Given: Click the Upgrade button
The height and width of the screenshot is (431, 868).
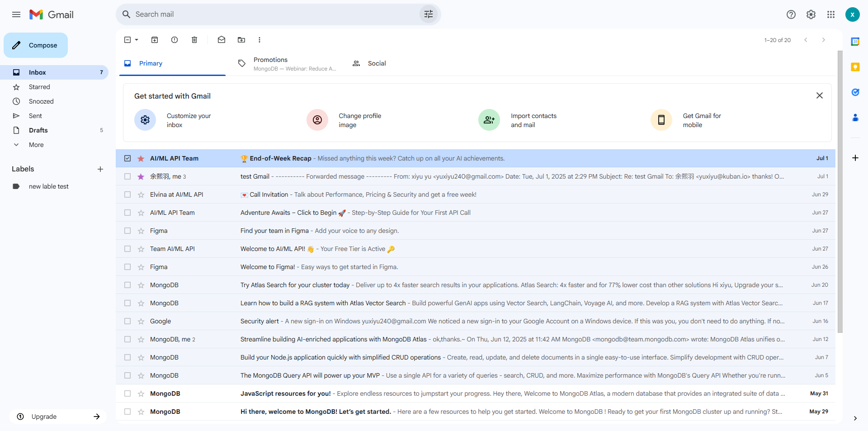Looking at the screenshot, I should [x=58, y=417].
